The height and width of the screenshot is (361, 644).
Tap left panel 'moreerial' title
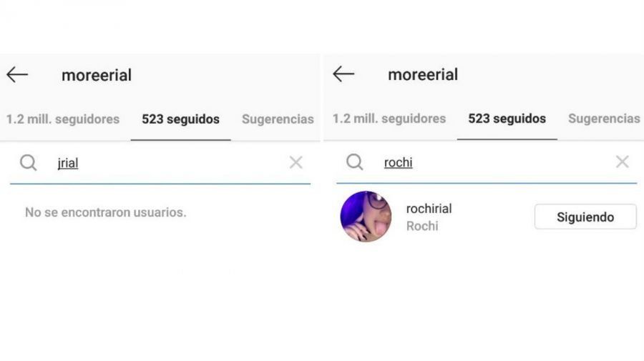(x=97, y=76)
